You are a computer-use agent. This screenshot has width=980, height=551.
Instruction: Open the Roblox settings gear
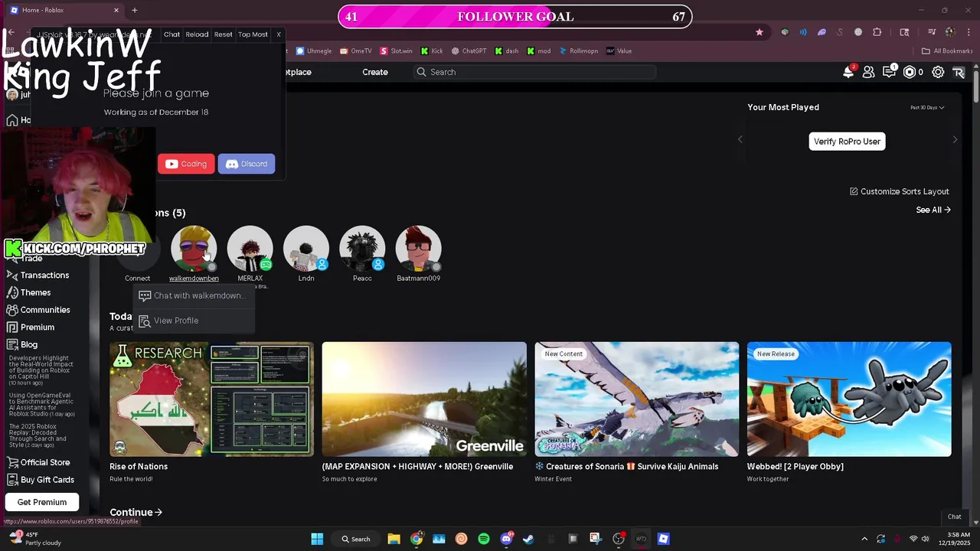pyautogui.click(x=938, y=72)
